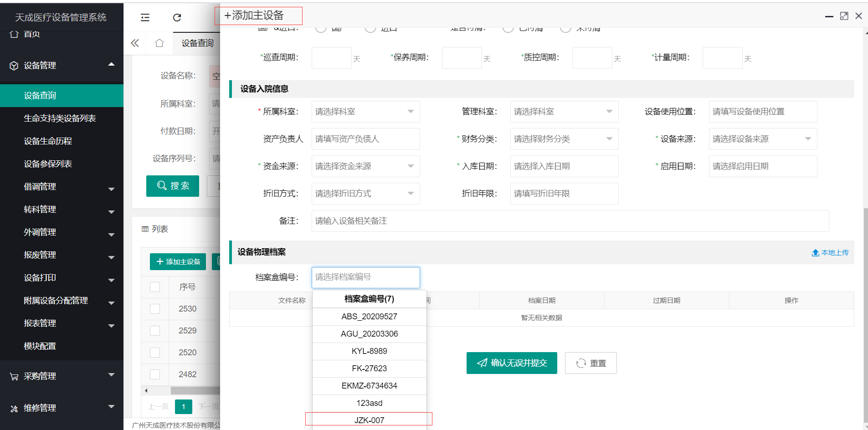Click the 采购管理 cart icon
The image size is (868, 430).
14,376
